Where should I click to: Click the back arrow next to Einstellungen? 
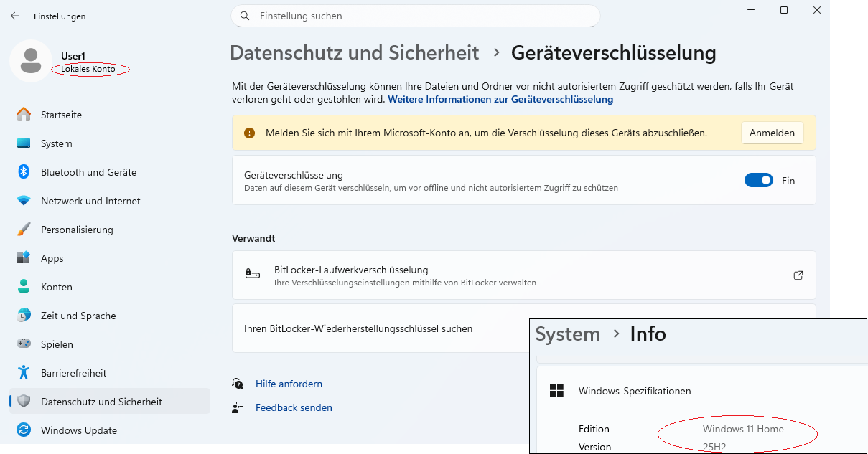pyautogui.click(x=15, y=15)
